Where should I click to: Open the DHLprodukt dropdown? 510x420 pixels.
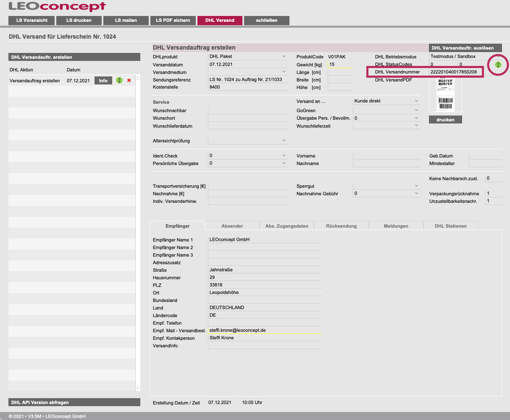(248, 56)
